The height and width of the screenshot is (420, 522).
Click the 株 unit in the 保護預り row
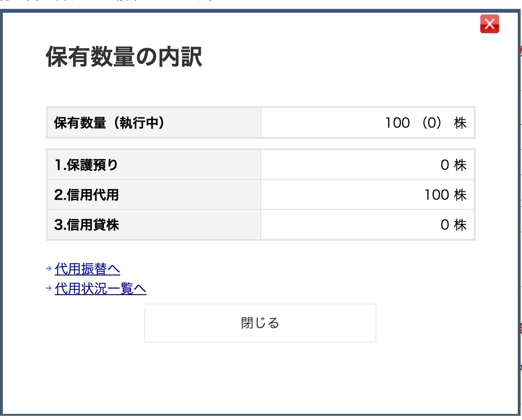(460, 165)
